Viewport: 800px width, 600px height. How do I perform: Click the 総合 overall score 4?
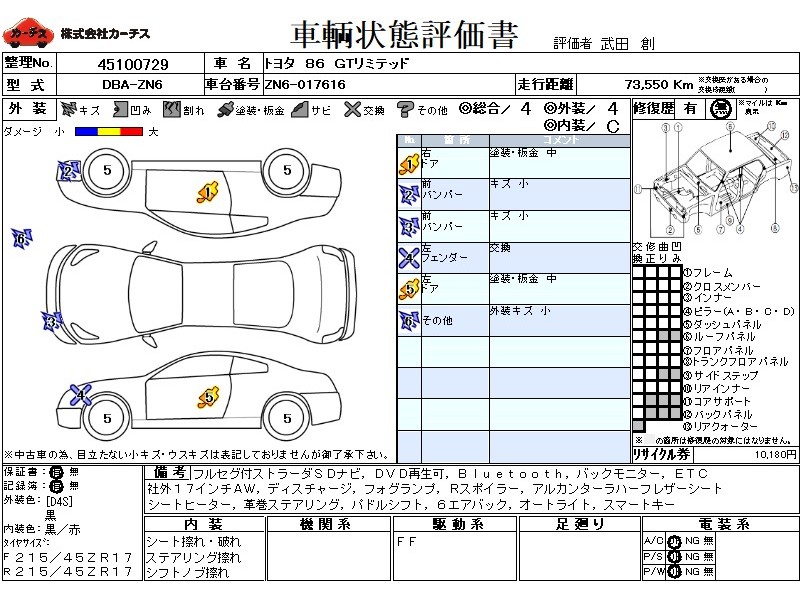point(526,109)
